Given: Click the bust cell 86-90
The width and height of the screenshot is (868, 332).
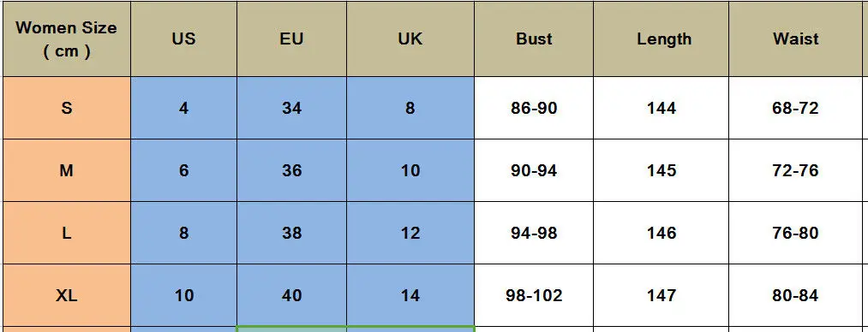Looking at the screenshot, I should (x=534, y=108).
